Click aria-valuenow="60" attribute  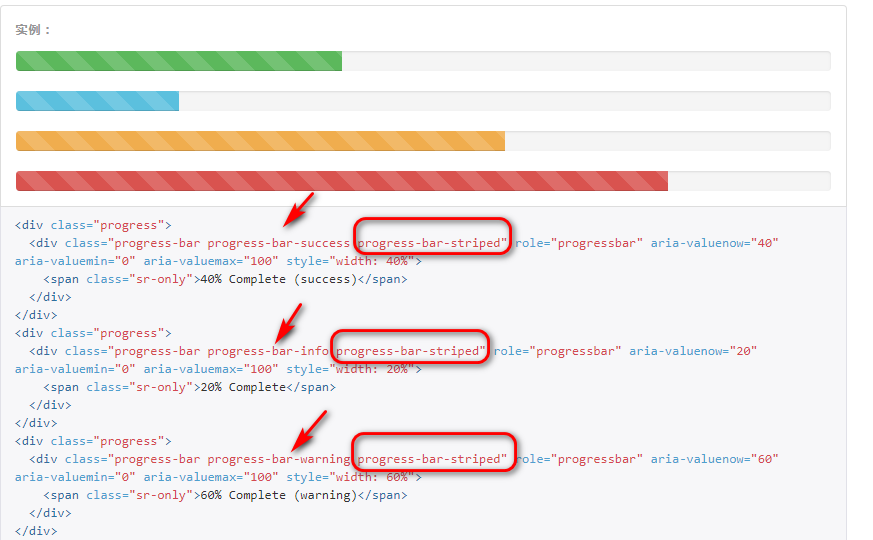[x=714, y=459]
